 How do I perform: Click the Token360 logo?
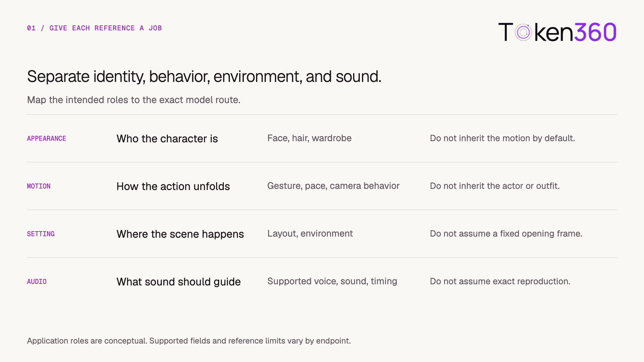click(x=557, y=32)
